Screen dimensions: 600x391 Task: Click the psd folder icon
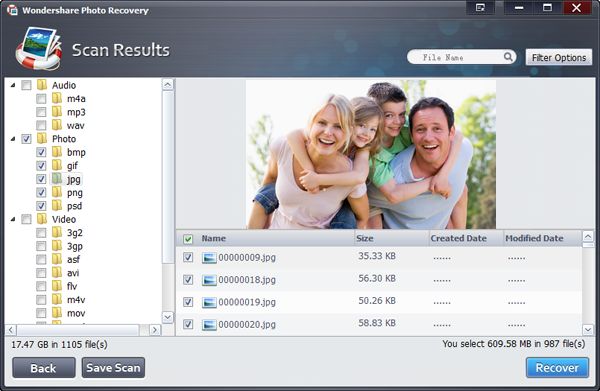coord(57,205)
